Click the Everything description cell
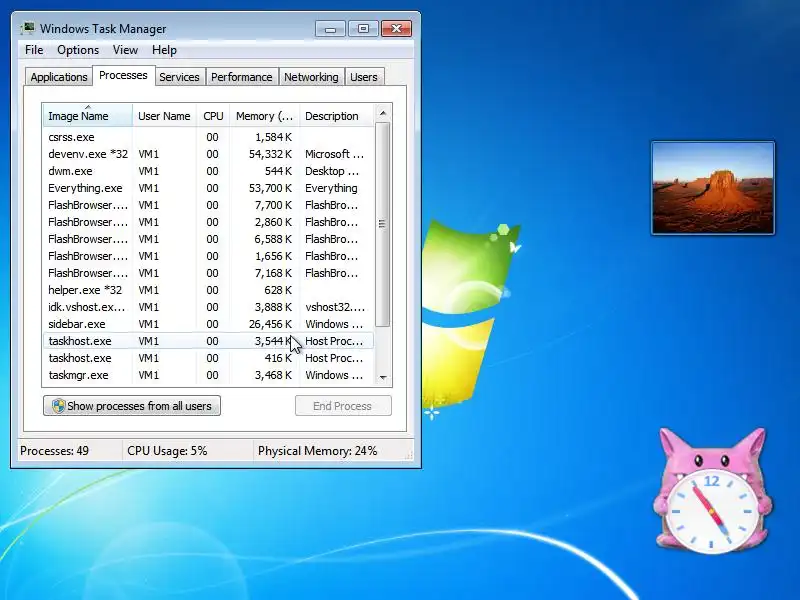Screen dimensions: 800x600 (331, 188)
